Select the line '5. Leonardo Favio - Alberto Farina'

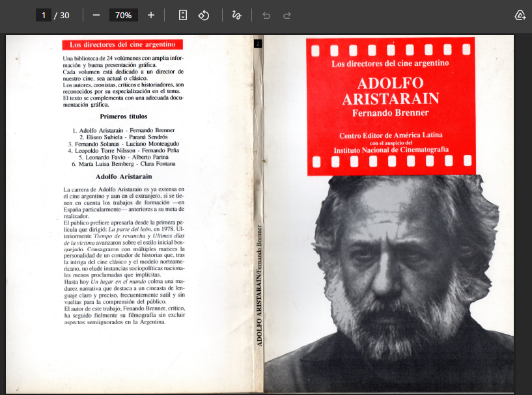point(124,157)
